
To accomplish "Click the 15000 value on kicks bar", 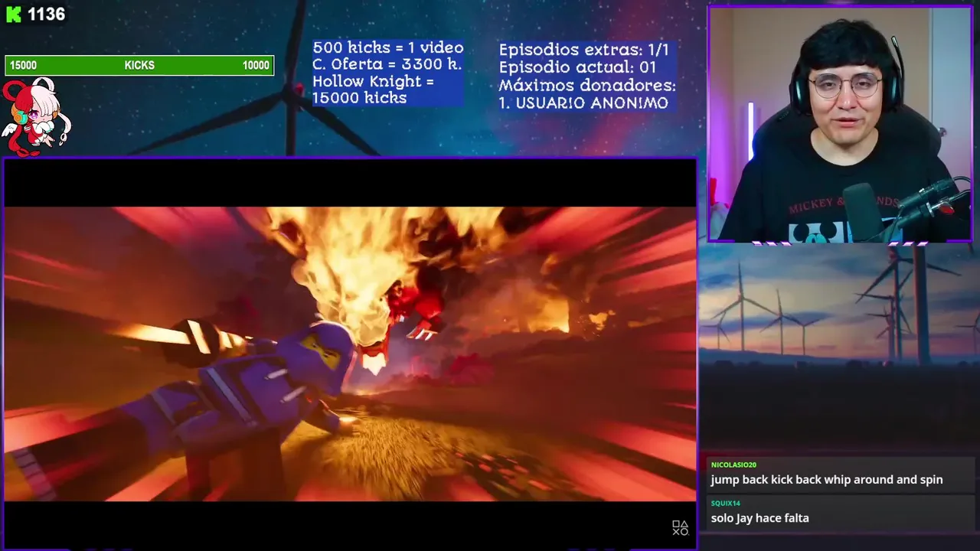I will (23, 66).
